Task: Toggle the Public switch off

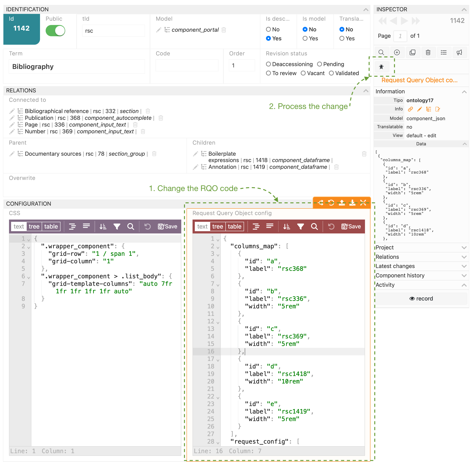Action: (55, 31)
